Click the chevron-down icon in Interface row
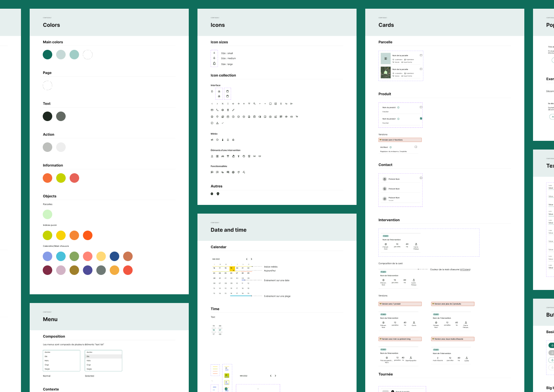554x392 pixels. [260, 104]
